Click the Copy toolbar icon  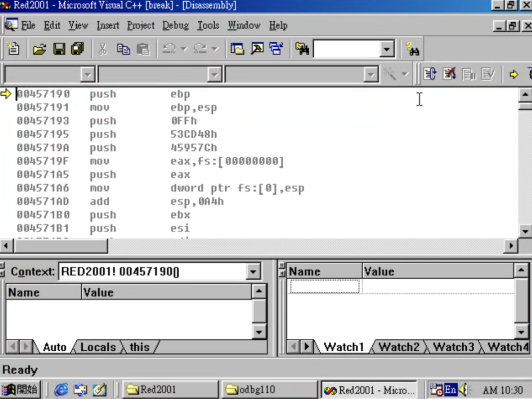[123, 49]
